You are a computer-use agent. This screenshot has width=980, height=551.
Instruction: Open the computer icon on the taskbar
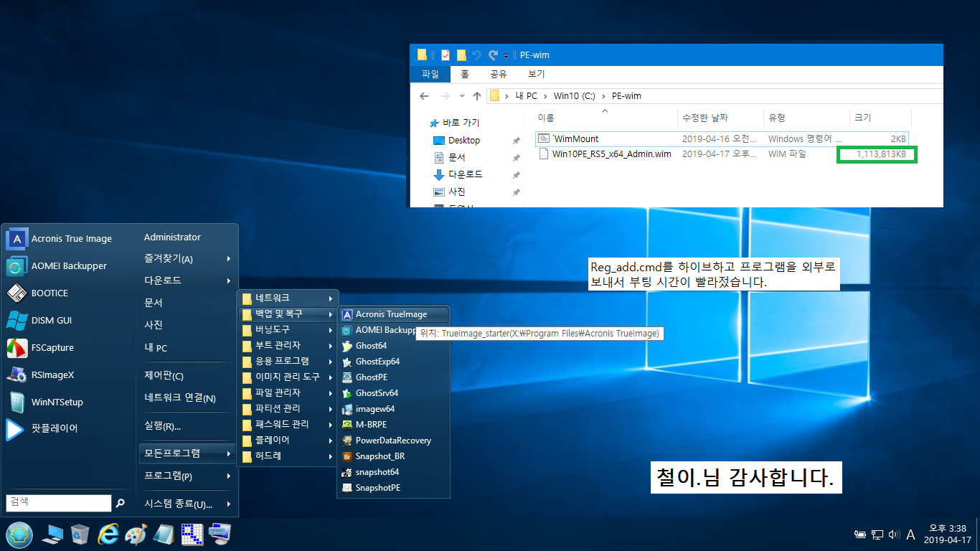point(52,534)
